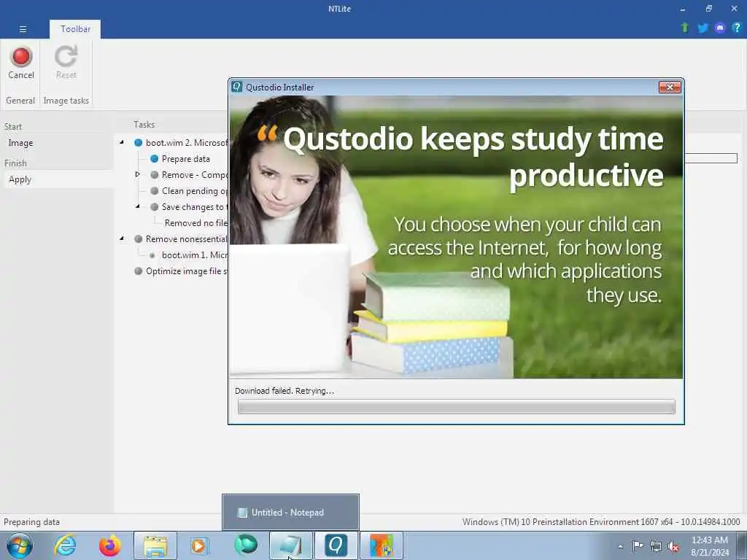Image resolution: width=747 pixels, height=560 pixels.
Task: Open the Action Center flag tray icon
Action: point(638,545)
